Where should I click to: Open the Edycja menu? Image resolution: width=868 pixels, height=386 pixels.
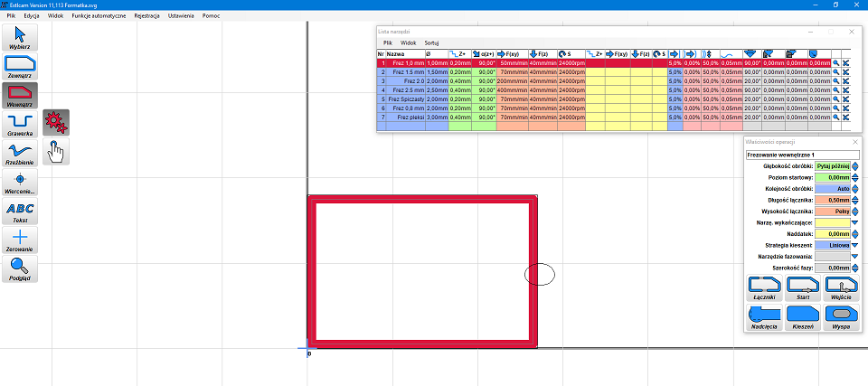[x=32, y=16]
